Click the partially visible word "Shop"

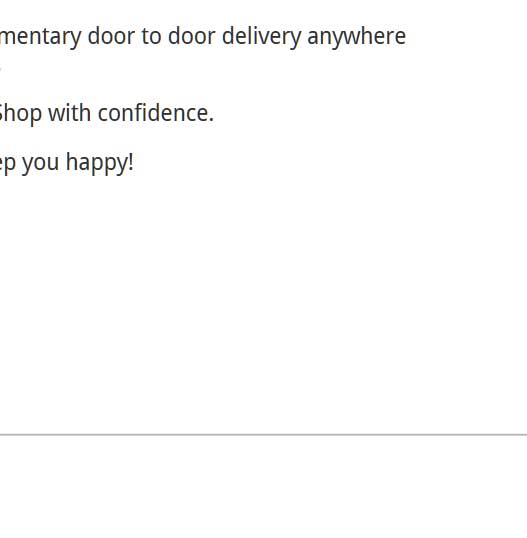21,114
